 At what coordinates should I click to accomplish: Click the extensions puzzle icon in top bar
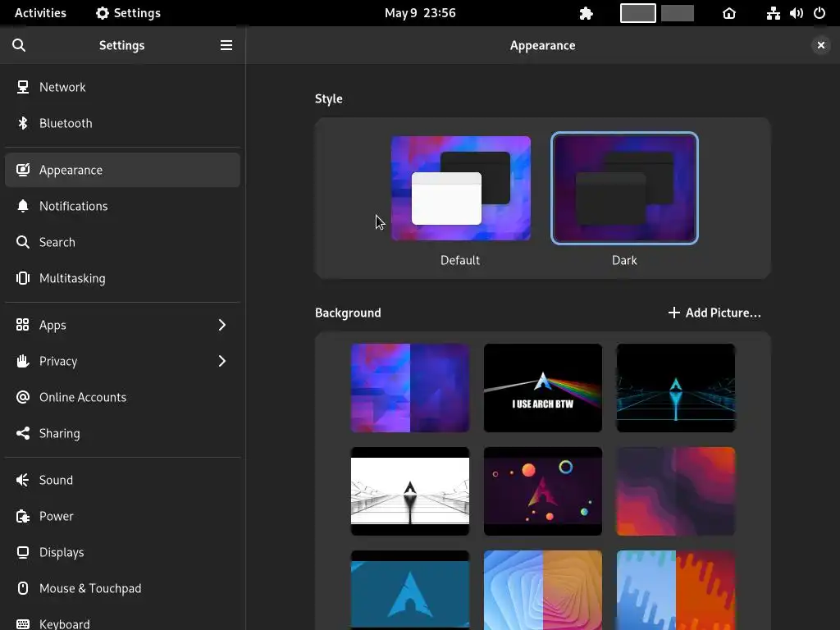pyautogui.click(x=586, y=13)
